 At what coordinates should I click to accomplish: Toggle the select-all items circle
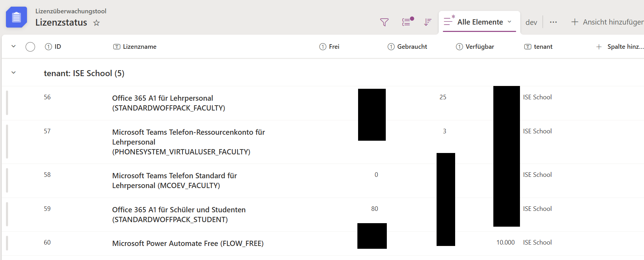click(30, 47)
